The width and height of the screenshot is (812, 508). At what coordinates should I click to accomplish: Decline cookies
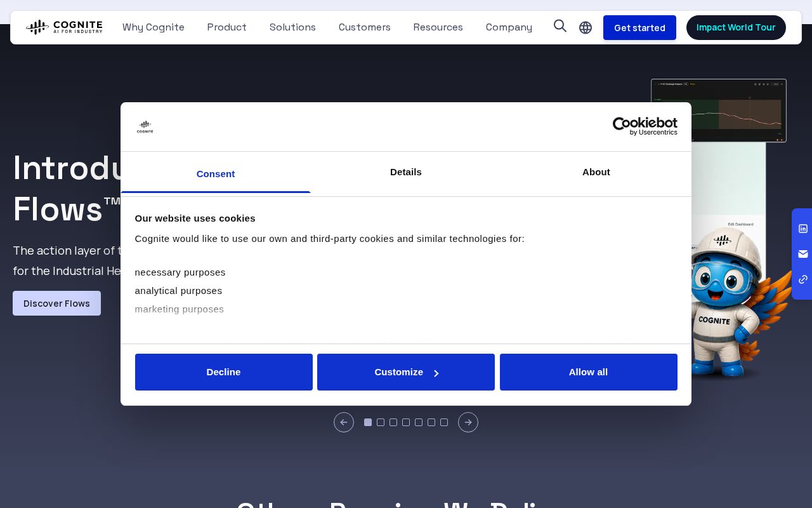pyautogui.click(x=224, y=372)
